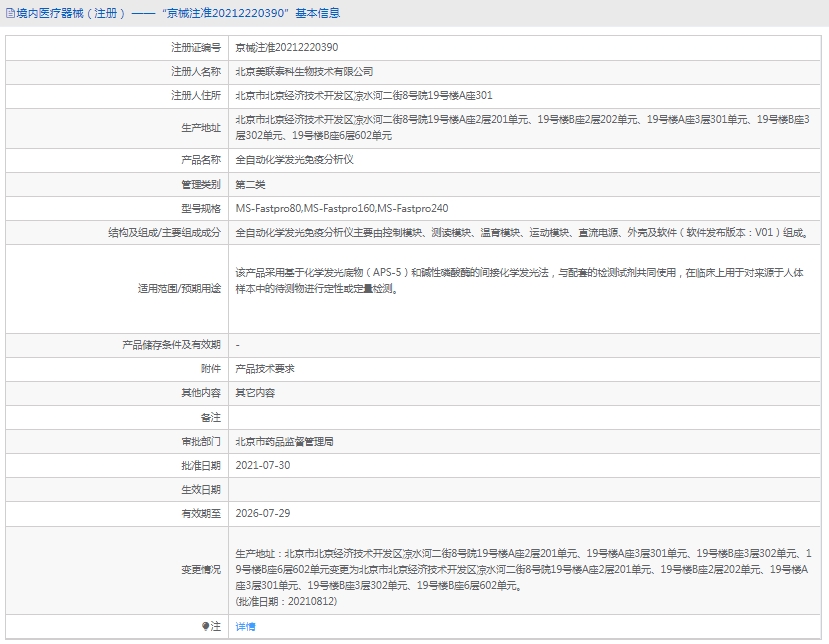Click the model value MS-Fastpro80,MS-Fastpro160,MS-Fastpro240
Screen dimensions: 829x644
[x=342, y=208]
